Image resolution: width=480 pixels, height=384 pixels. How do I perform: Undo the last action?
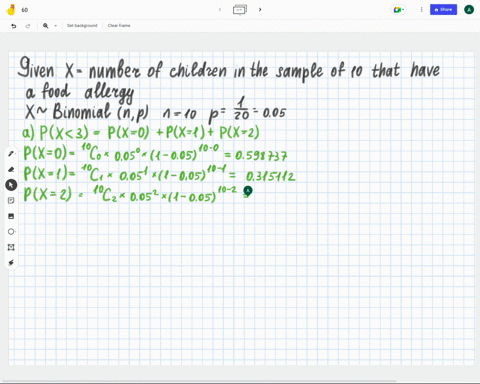click(x=14, y=26)
